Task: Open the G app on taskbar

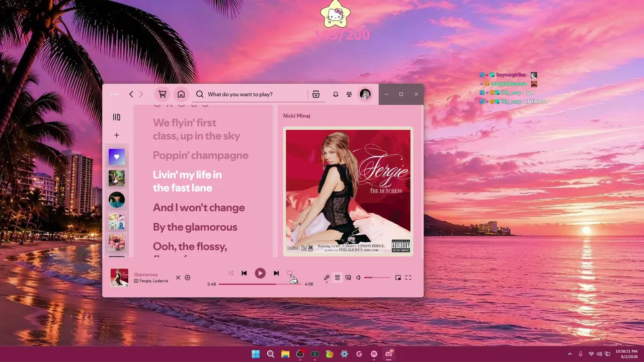Action: (x=359, y=354)
